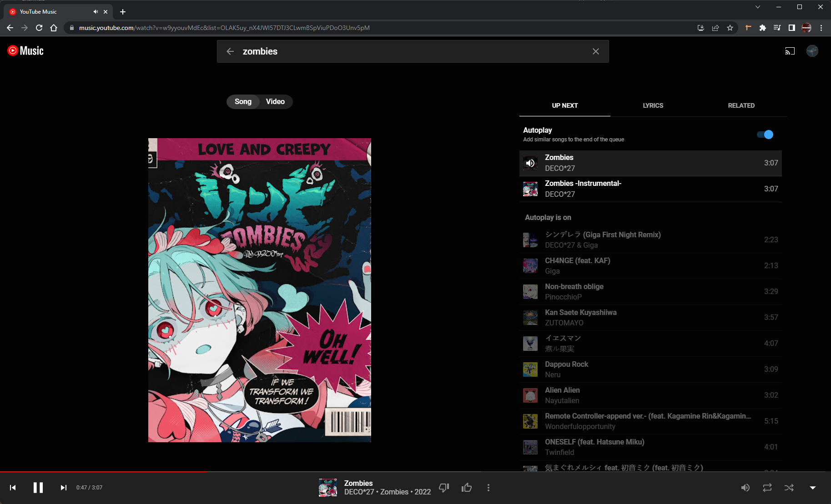Play Alien Alien
The image size is (831, 504).
point(650,395)
